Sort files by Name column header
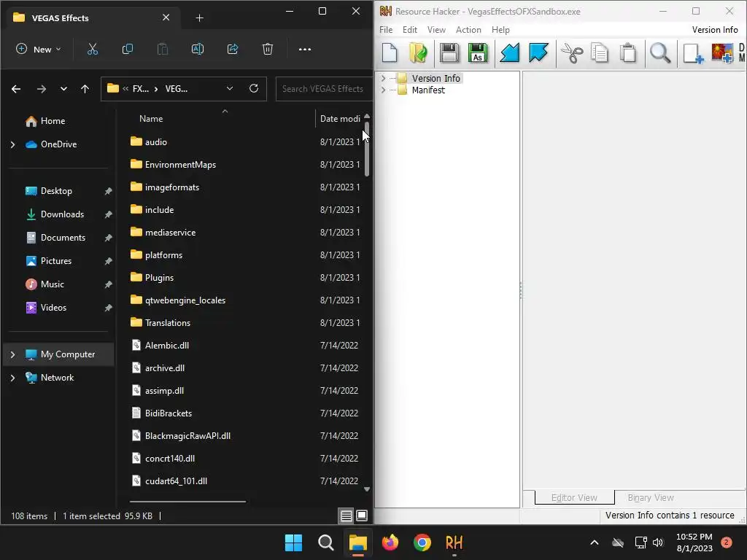 click(x=151, y=119)
